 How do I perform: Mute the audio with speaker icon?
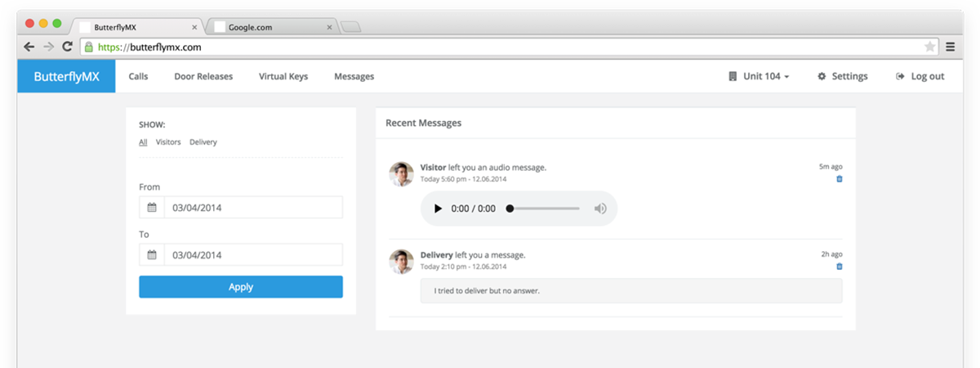600,209
